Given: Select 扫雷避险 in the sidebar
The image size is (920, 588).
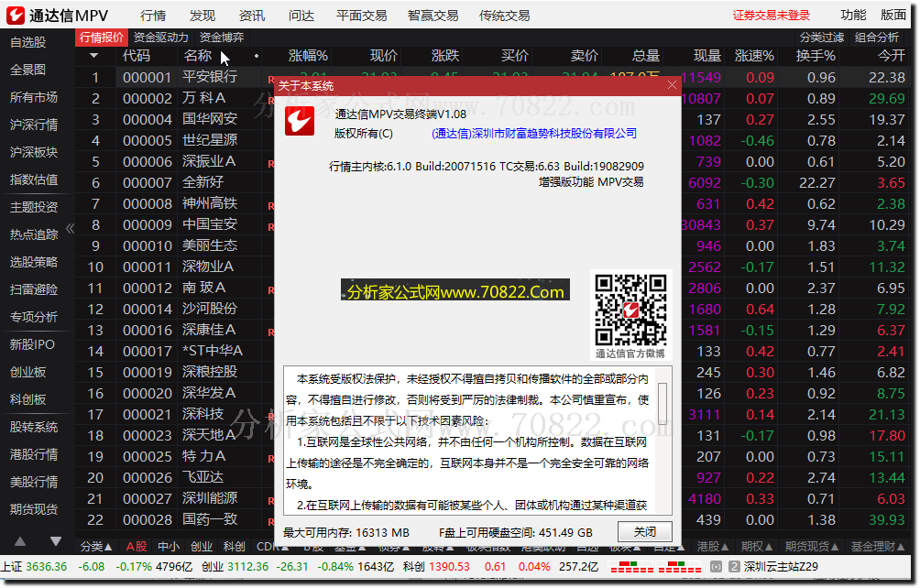Looking at the screenshot, I should [x=34, y=289].
